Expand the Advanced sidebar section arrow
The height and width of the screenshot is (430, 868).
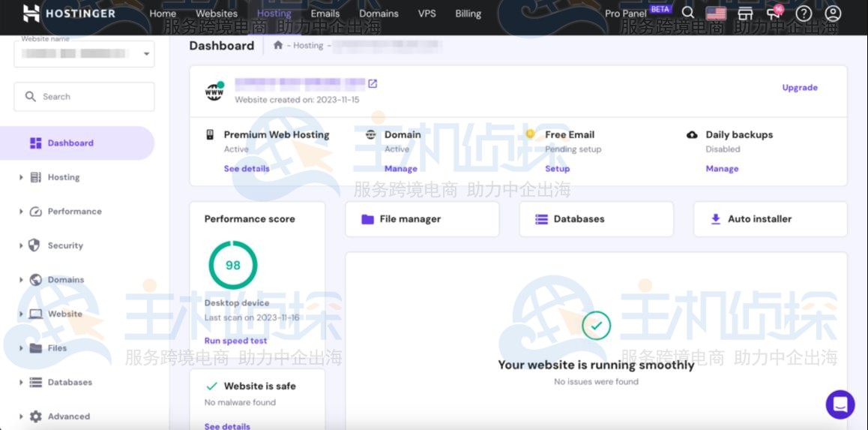pyautogui.click(x=21, y=416)
